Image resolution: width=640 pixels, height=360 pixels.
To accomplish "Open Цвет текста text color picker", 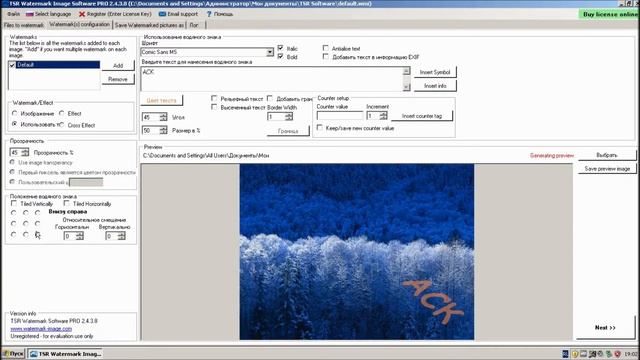I will coord(162,100).
